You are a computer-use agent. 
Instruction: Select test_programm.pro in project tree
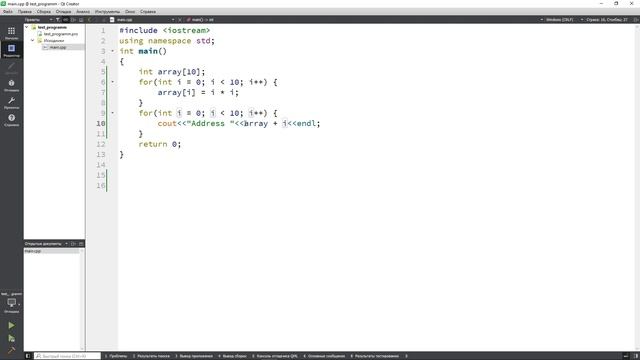(60, 34)
